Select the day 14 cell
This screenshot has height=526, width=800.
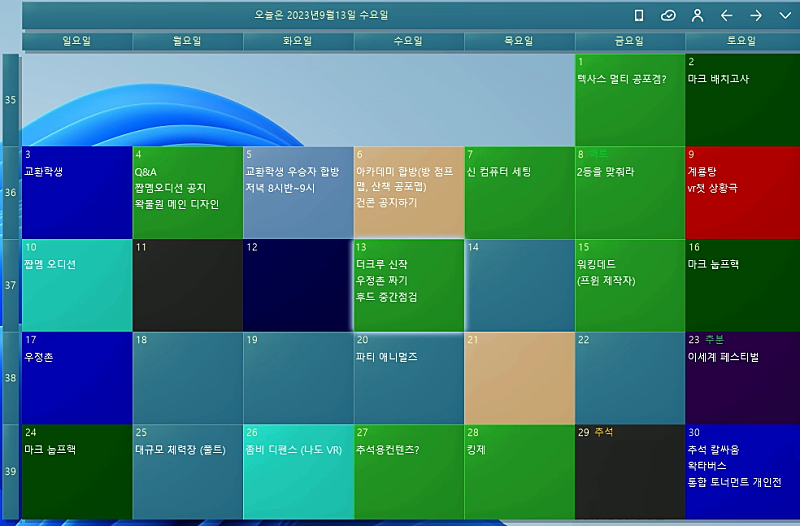519,286
